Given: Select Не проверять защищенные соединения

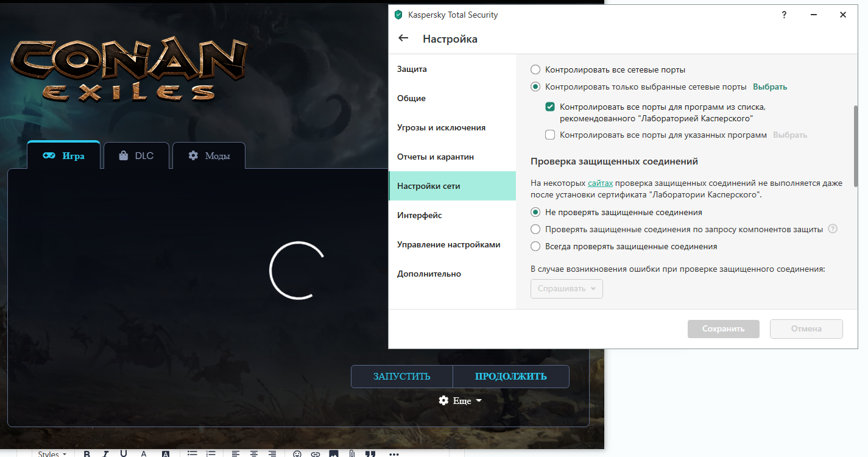Looking at the screenshot, I should [x=535, y=212].
